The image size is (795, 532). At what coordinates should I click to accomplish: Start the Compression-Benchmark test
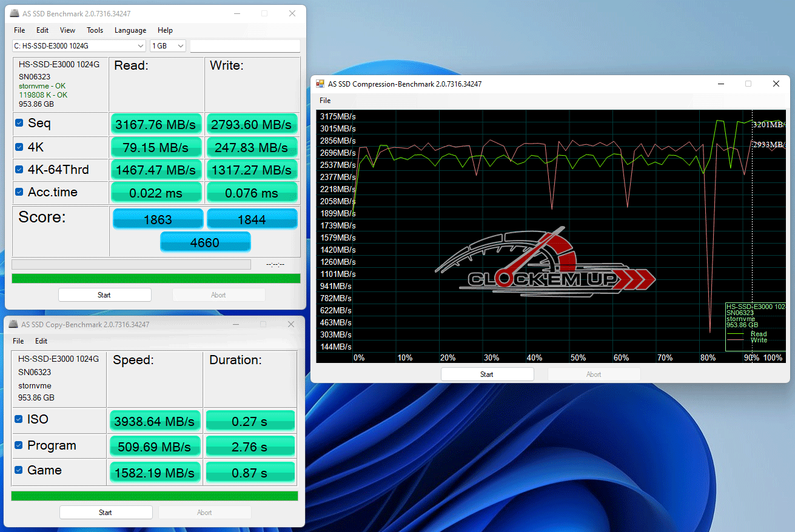click(487, 374)
